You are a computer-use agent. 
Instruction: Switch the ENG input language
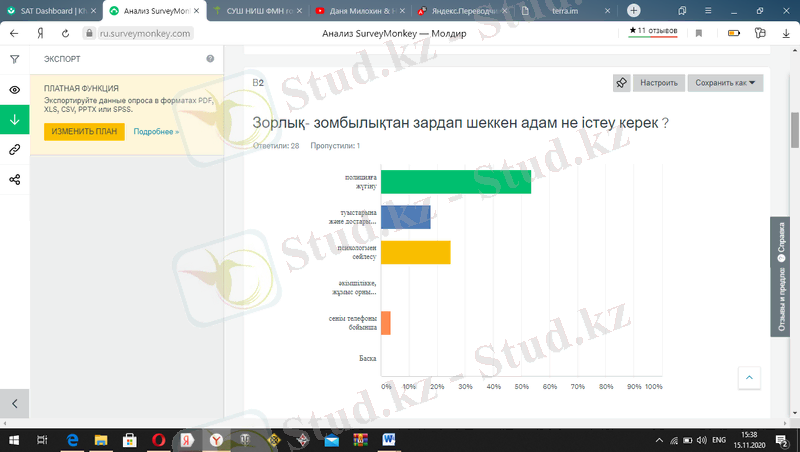coord(719,440)
